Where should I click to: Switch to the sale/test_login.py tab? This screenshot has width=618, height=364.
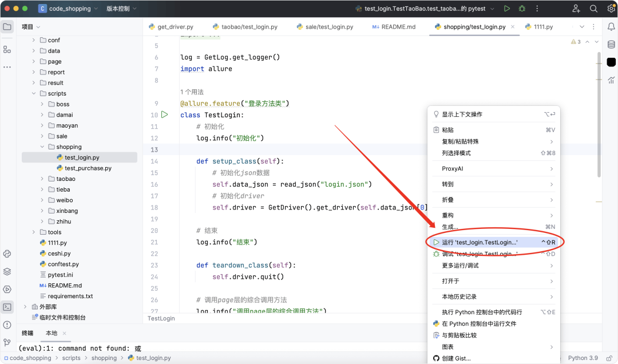(325, 27)
